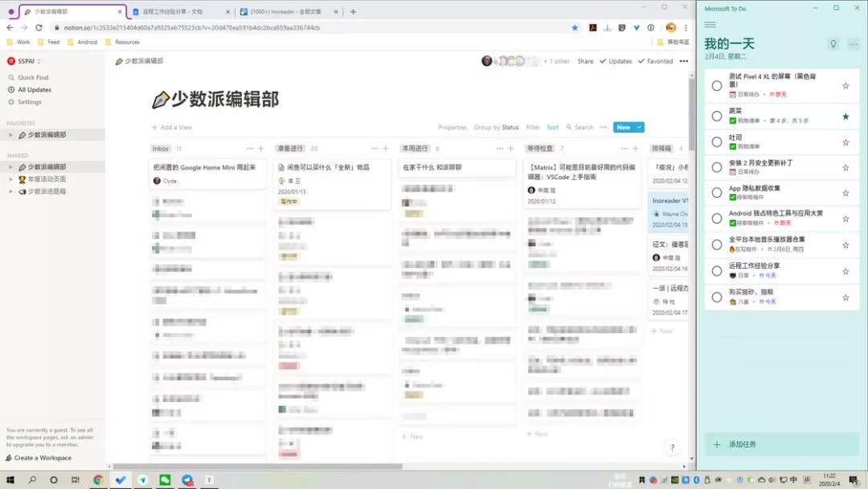This screenshot has width=868, height=489.
Task: Check off 购买猫砂、猫粮 task
Action: point(716,298)
